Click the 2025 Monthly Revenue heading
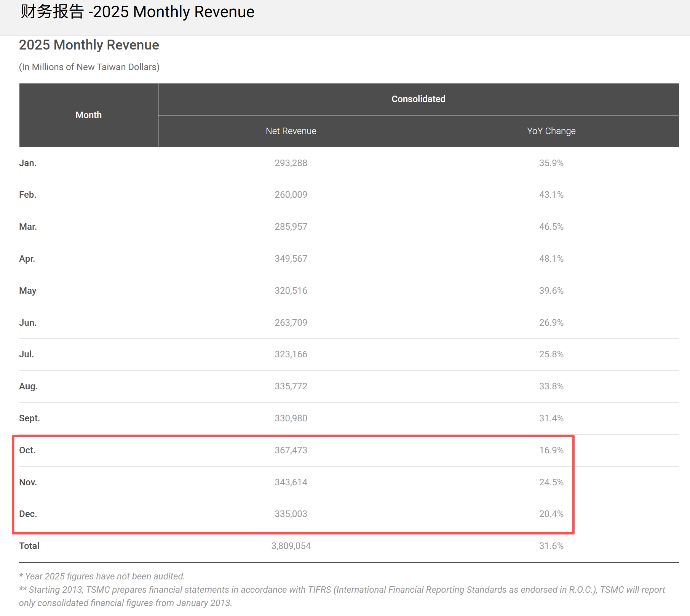 click(89, 45)
